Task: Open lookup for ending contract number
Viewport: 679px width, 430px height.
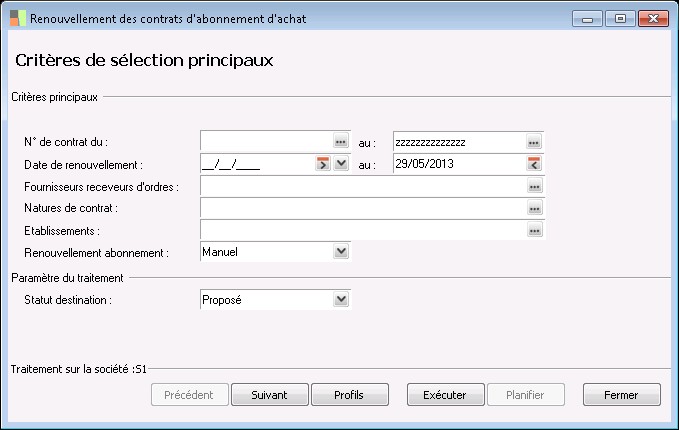Action: tap(534, 142)
